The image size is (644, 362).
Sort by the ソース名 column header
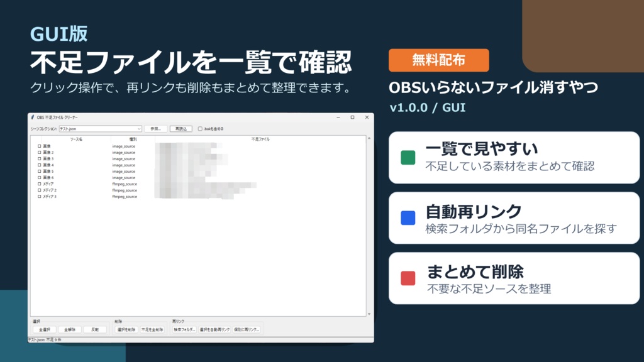click(76, 140)
